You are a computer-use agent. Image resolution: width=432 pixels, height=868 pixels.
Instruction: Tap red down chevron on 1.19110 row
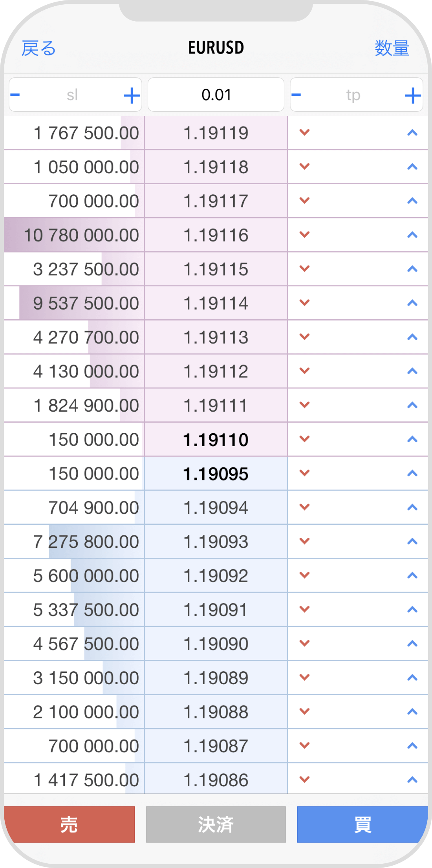(305, 439)
